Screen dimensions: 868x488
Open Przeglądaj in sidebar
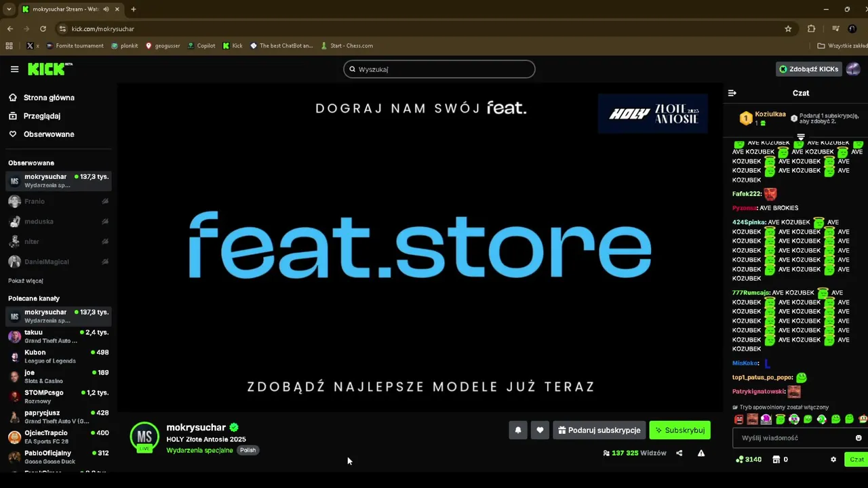click(x=42, y=116)
